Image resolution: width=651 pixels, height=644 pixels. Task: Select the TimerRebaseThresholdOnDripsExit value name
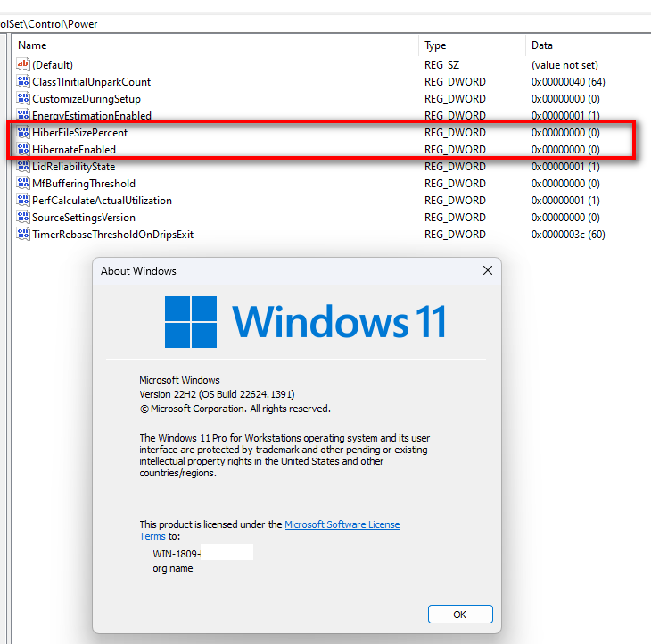[113, 235]
